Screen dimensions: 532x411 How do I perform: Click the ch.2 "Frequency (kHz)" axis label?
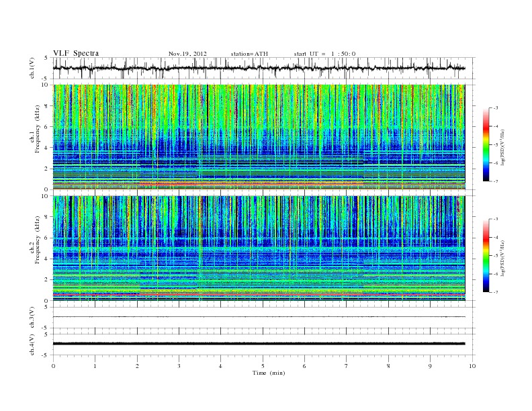point(38,239)
